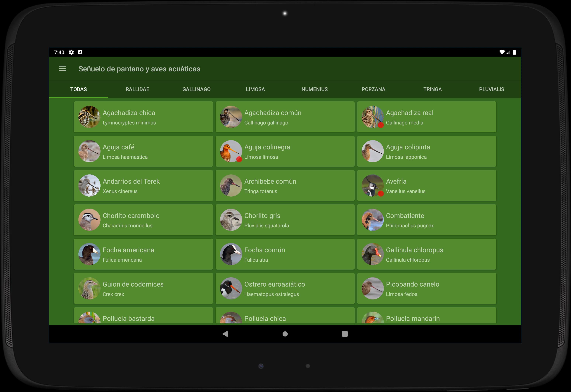Open the Avefría card title
The width and height of the screenshot is (571, 392).
pyautogui.click(x=396, y=181)
